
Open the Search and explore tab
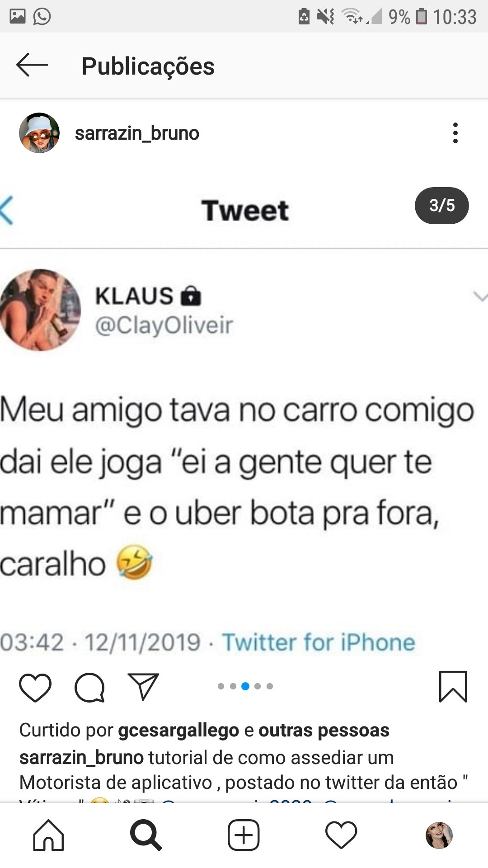[x=146, y=835]
